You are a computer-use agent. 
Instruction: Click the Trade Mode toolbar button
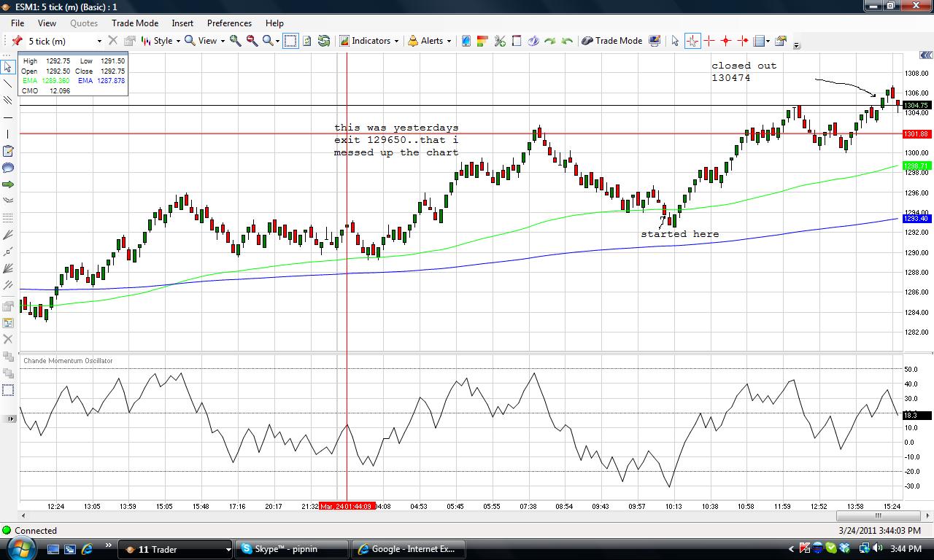click(612, 41)
